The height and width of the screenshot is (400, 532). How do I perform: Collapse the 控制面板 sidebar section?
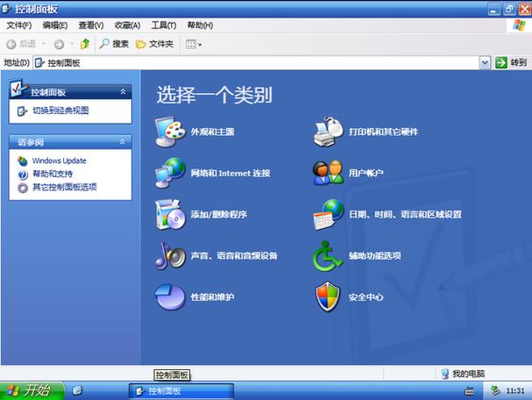point(123,92)
